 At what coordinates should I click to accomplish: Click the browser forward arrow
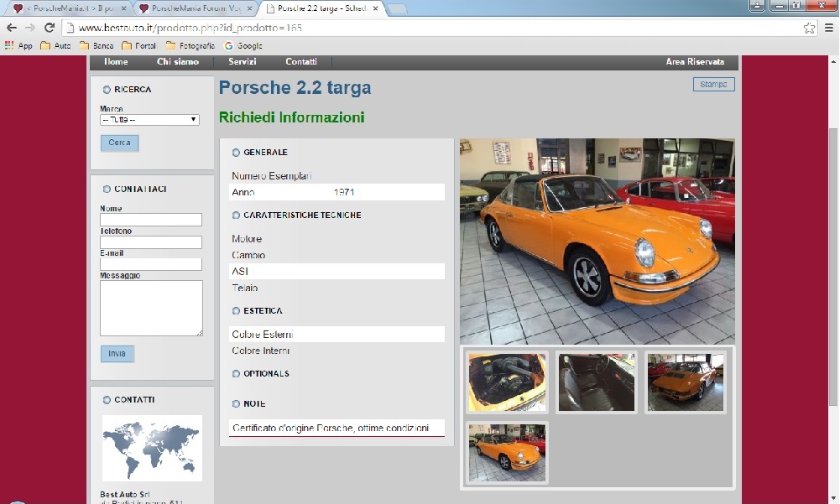point(30,28)
